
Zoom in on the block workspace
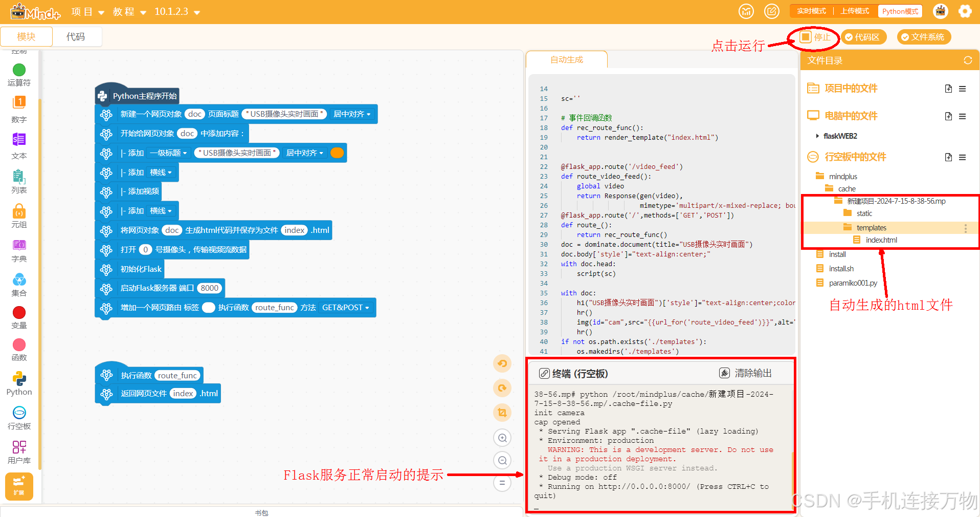click(x=502, y=438)
